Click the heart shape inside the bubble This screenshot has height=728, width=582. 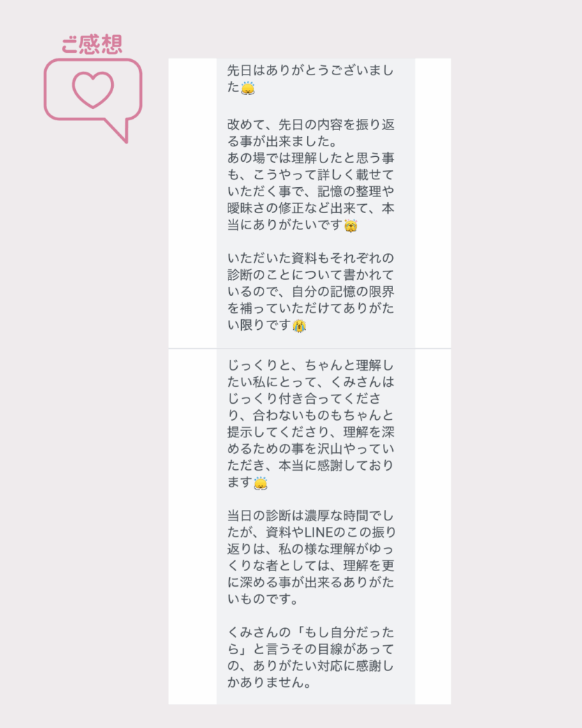(x=93, y=90)
